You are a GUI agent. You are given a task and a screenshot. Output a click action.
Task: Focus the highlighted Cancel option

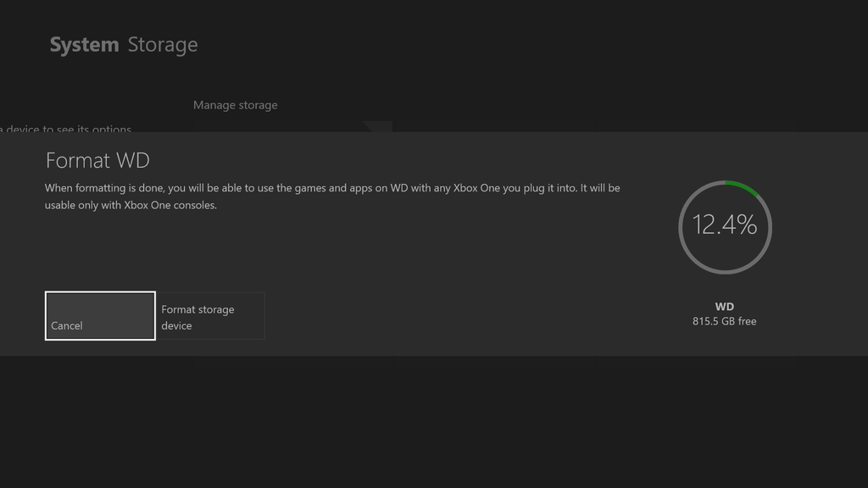[x=99, y=316]
